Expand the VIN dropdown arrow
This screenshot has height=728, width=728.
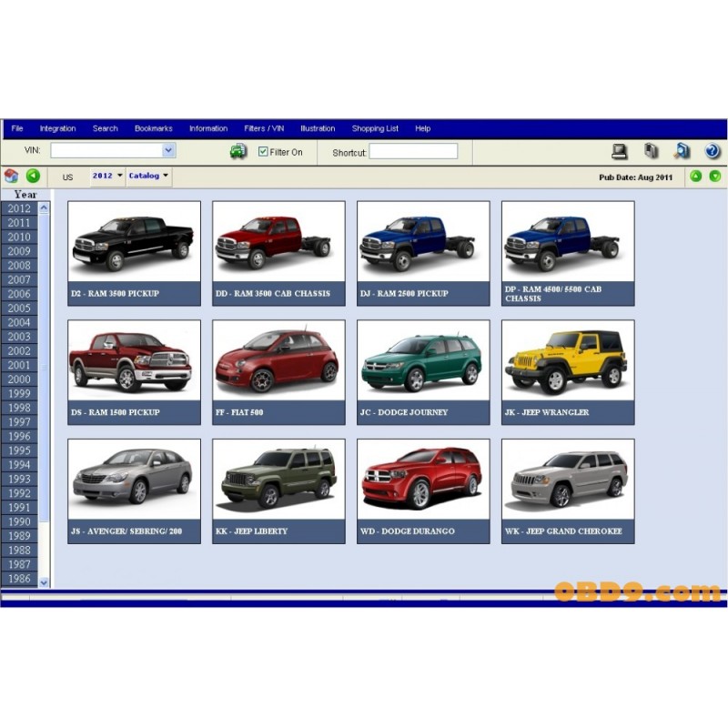pos(168,150)
